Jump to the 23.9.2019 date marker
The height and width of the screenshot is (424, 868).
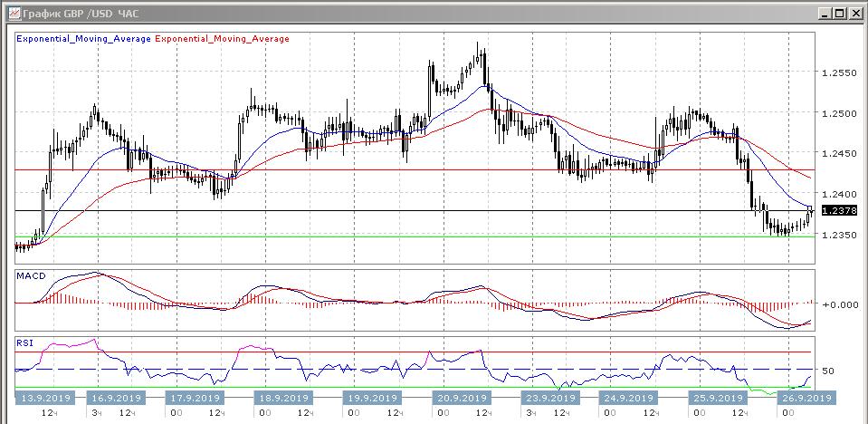(x=546, y=398)
